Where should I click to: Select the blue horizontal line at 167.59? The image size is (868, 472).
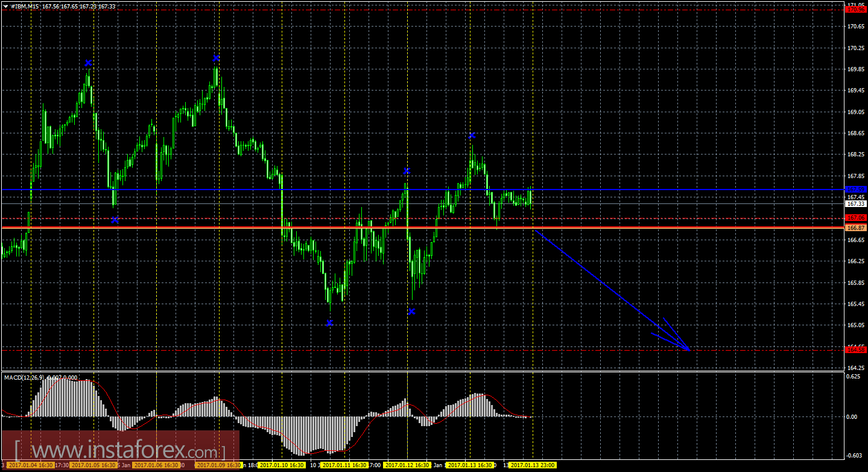[x=422, y=190]
